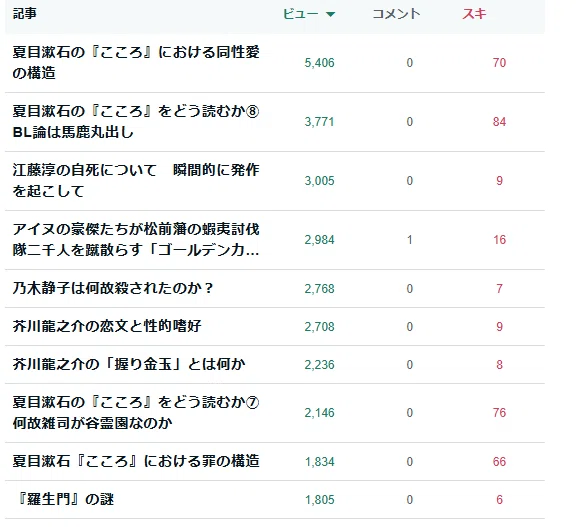
Task: Open article 乃木静子は何故殺されたのか？
Action: point(113,288)
